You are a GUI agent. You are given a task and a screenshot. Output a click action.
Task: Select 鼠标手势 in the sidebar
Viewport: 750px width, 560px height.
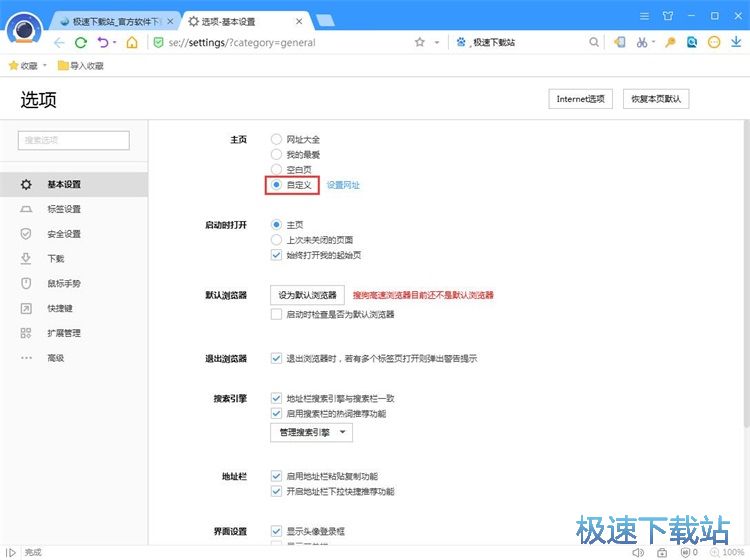74,284
